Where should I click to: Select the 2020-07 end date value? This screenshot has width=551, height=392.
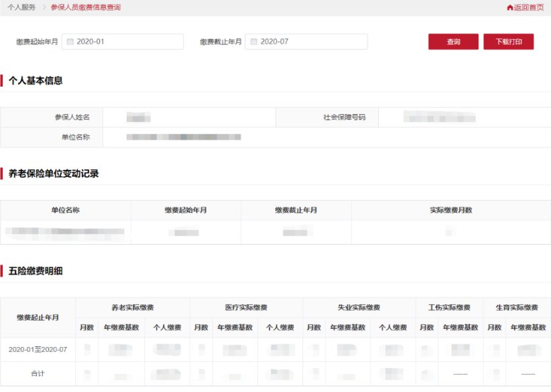click(274, 42)
